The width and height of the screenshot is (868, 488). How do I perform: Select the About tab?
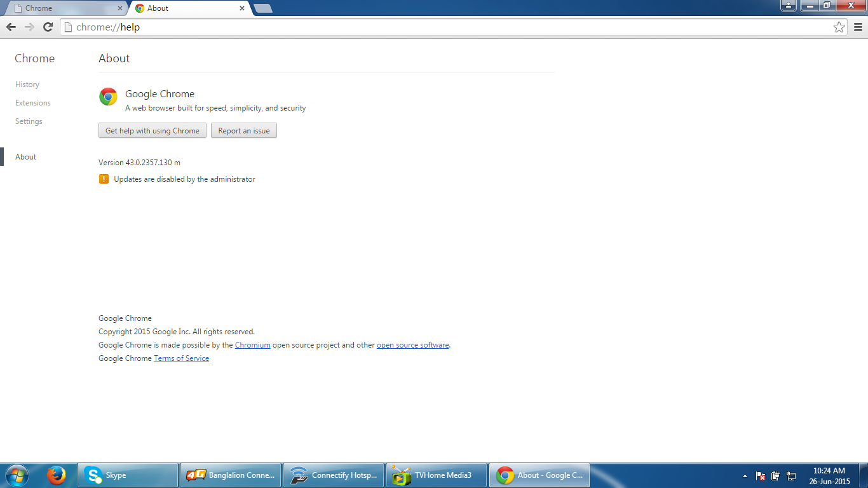pos(190,8)
